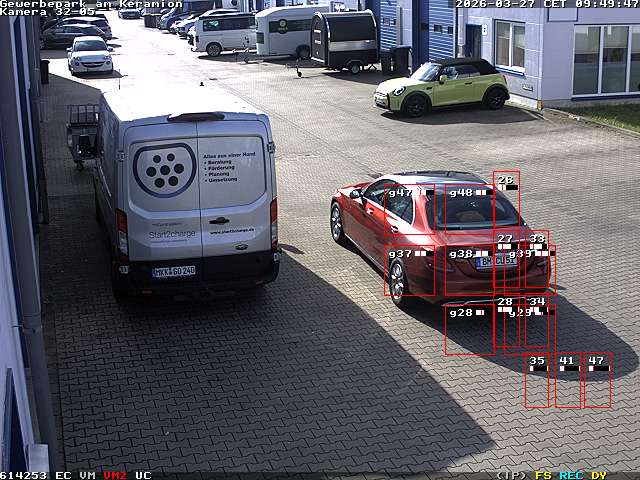
Task: Click the REC status indicator
Action: click(x=571, y=475)
